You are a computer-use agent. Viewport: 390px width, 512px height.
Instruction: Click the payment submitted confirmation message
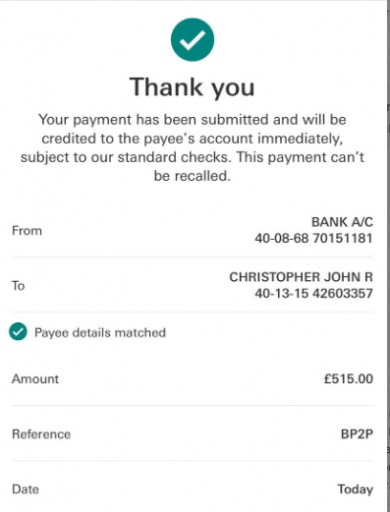[x=192, y=148]
